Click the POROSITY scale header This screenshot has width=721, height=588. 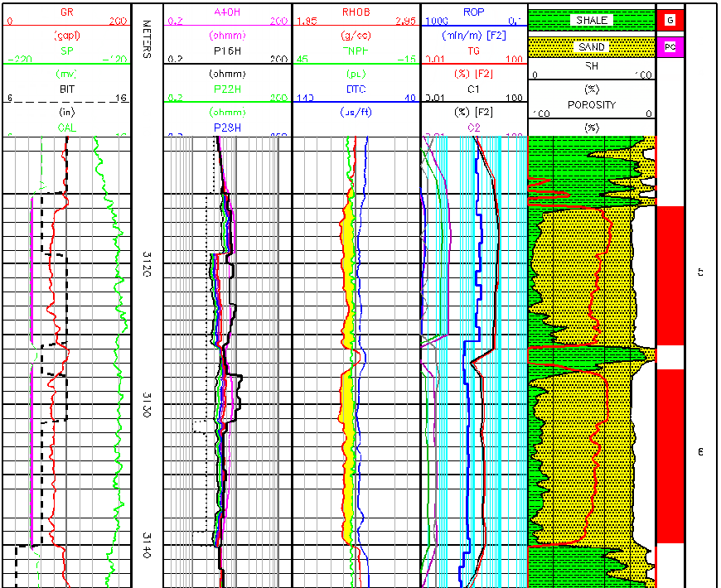coord(592,105)
